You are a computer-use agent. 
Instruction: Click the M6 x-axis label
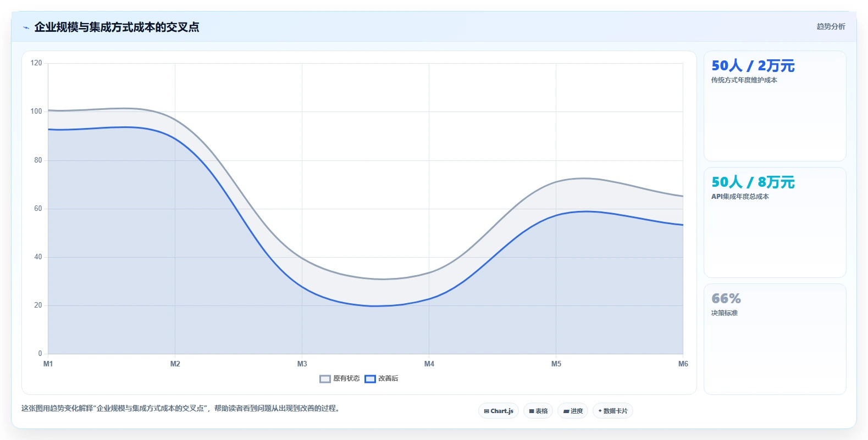(683, 364)
